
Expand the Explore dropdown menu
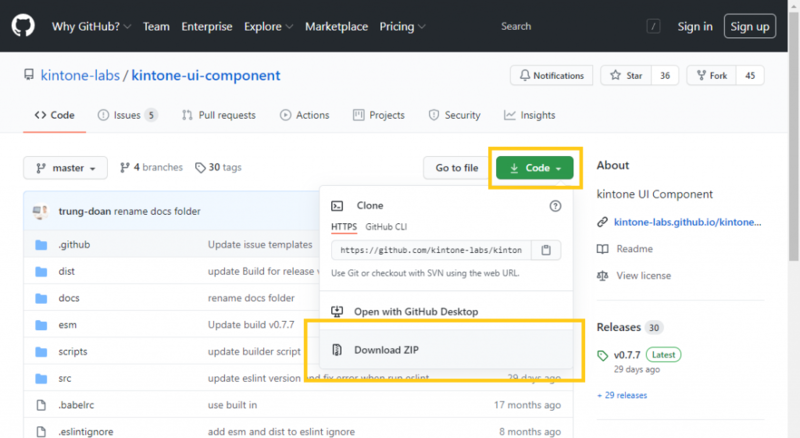click(x=268, y=27)
